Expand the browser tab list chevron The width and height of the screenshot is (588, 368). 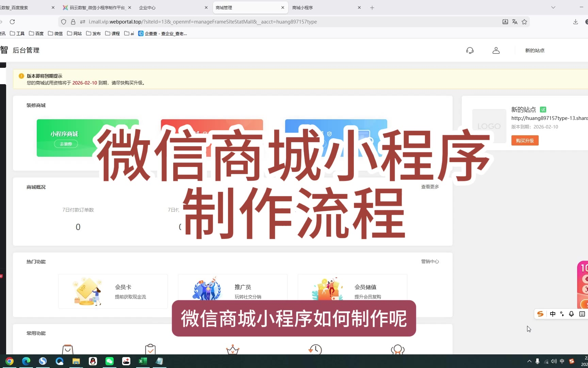coord(553,7)
